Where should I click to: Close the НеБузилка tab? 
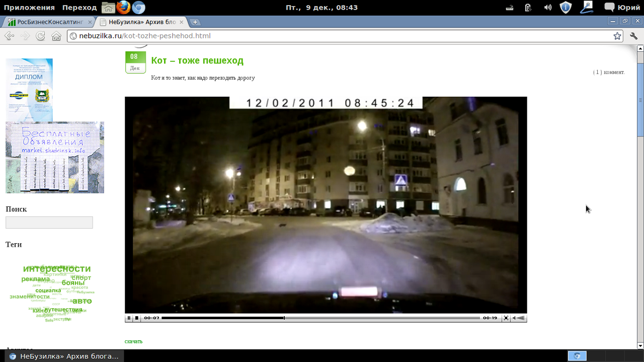coord(183,22)
